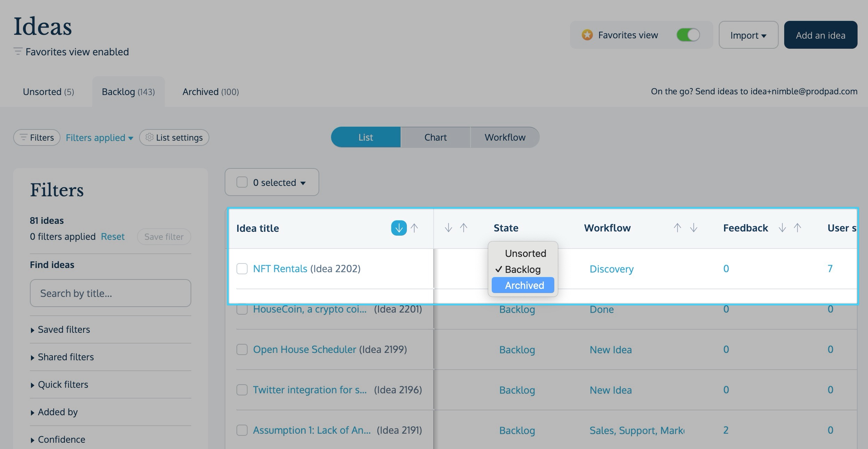
Task: Click the Search by title field
Action: click(110, 293)
